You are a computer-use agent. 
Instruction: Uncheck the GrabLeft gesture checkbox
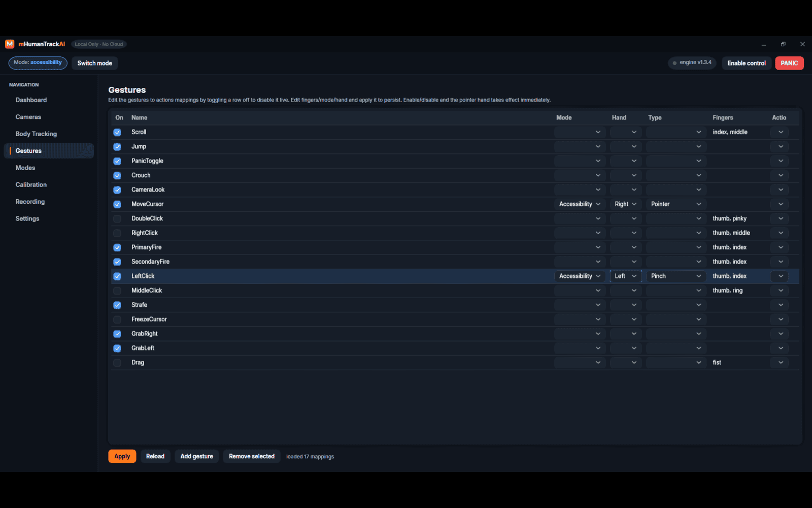117,348
